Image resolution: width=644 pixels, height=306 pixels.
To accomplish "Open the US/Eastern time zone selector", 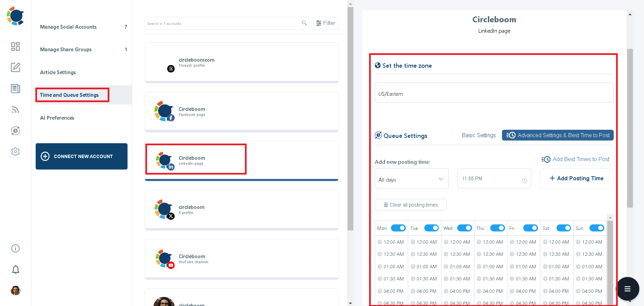I will pos(493,93).
